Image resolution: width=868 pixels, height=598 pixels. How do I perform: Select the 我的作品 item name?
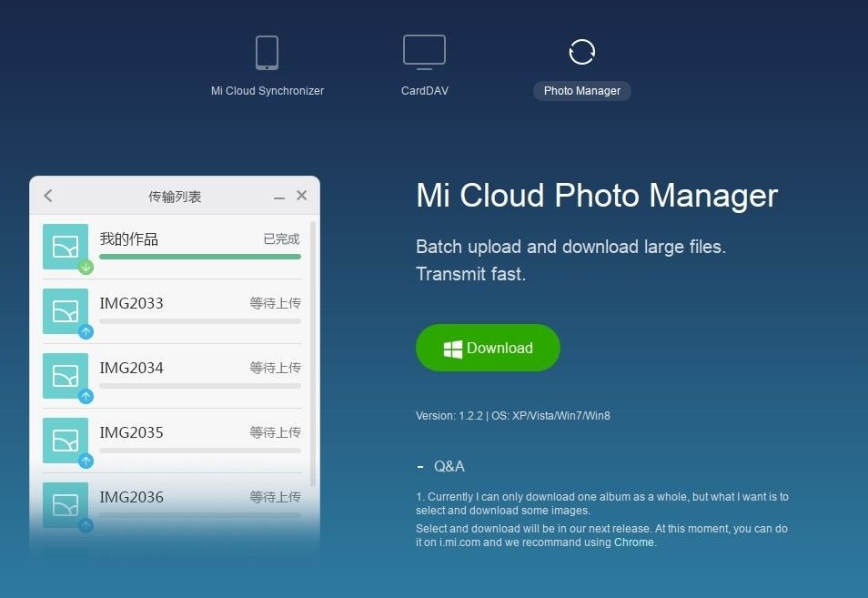(129, 239)
